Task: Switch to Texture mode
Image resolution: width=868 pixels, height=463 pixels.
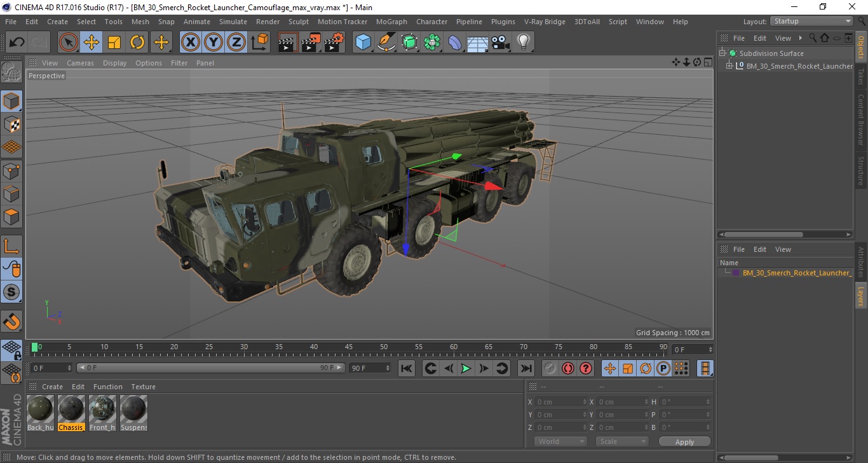Action: (11, 124)
